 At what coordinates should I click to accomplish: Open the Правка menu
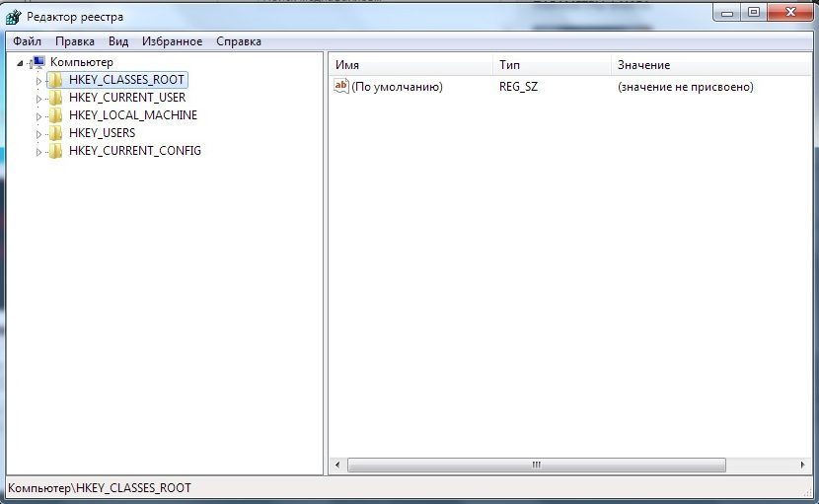(x=75, y=41)
